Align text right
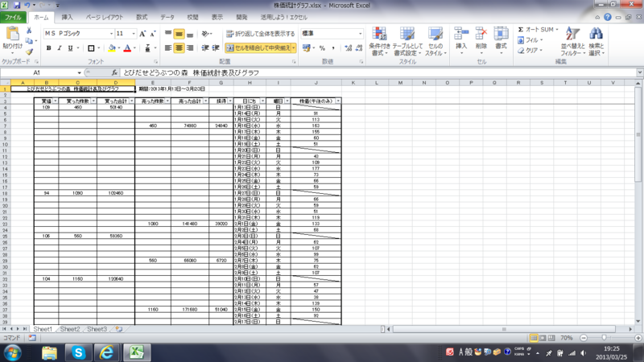 click(190, 48)
